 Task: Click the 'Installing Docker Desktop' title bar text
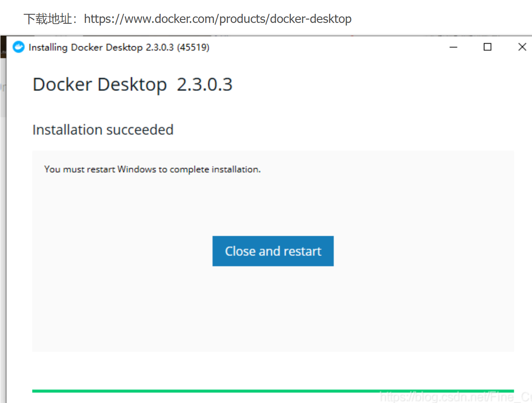[85, 48]
